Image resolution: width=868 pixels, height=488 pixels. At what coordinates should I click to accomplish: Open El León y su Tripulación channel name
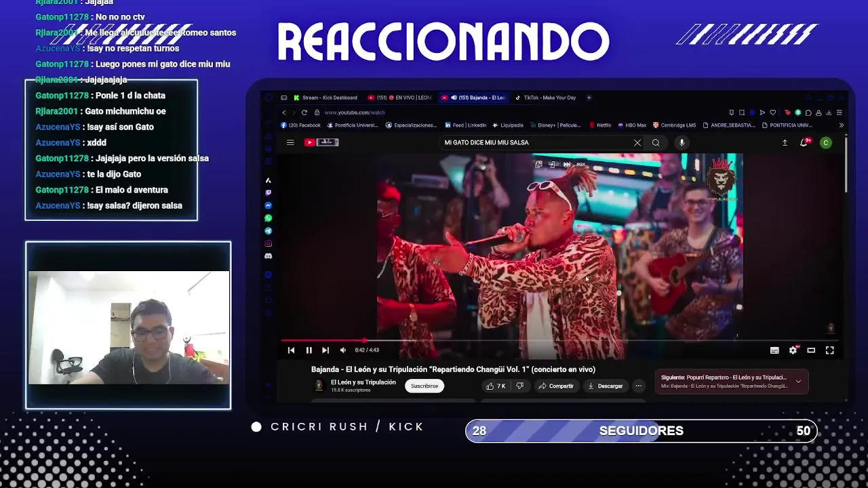point(363,382)
